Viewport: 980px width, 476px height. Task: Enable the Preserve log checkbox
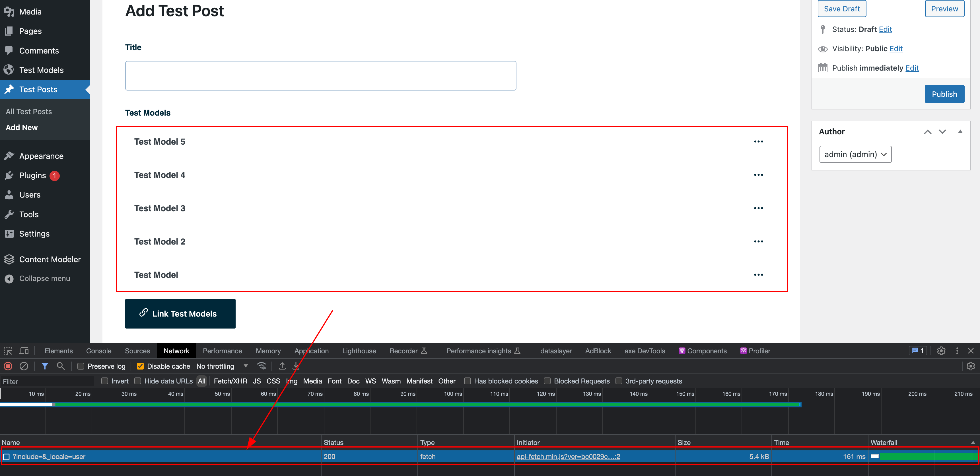(x=80, y=366)
